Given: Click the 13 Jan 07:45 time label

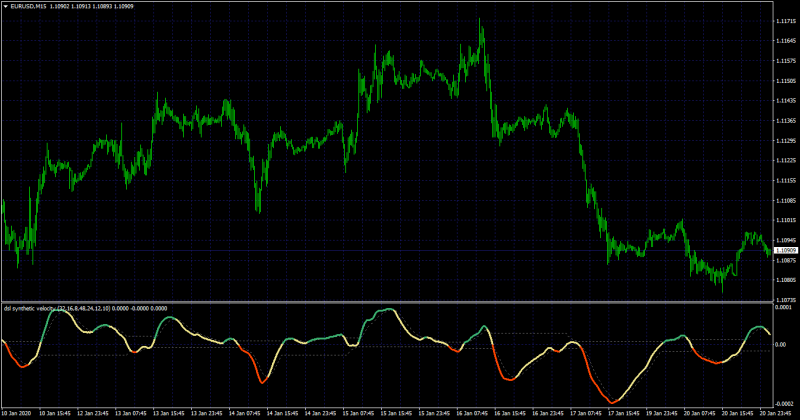Looking at the screenshot, I should [x=130, y=413].
